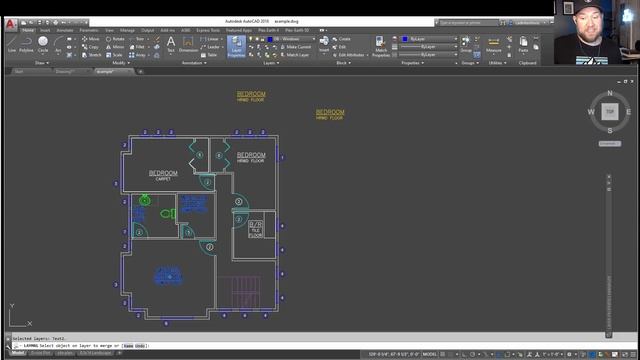640x360 pixels.
Task: Expand the Layers panel
Action: click(x=271, y=63)
